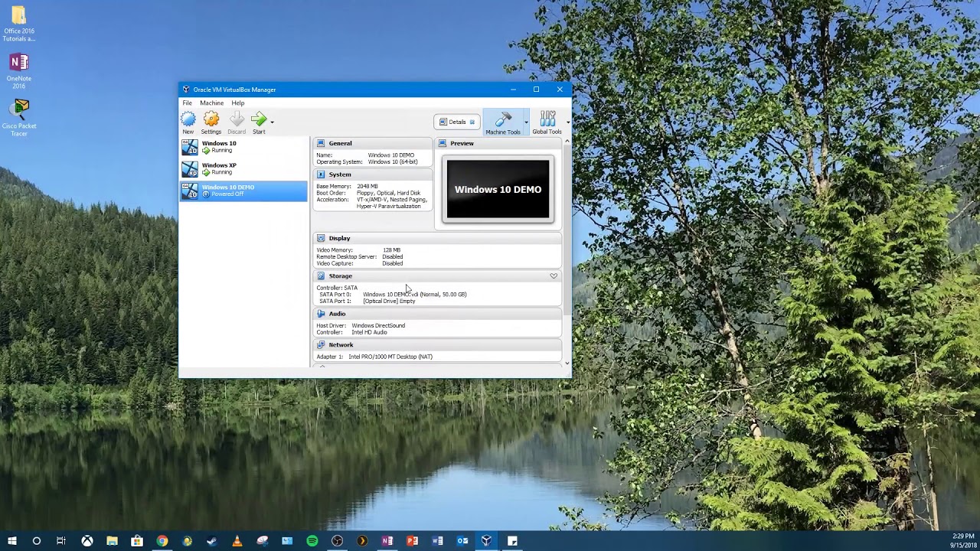980x551 pixels.
Task: Select the Windows XP virtual machine
Action: tap(244, 169)
